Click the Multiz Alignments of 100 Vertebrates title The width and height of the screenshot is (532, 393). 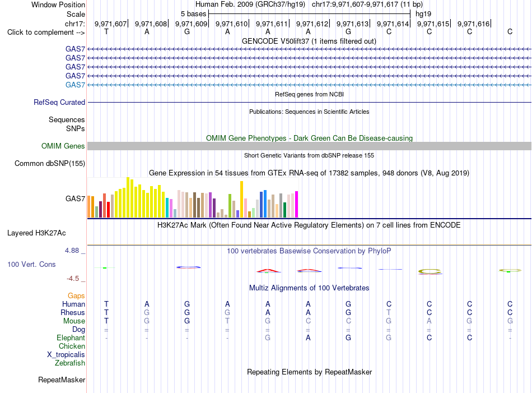tap(309, 288)
